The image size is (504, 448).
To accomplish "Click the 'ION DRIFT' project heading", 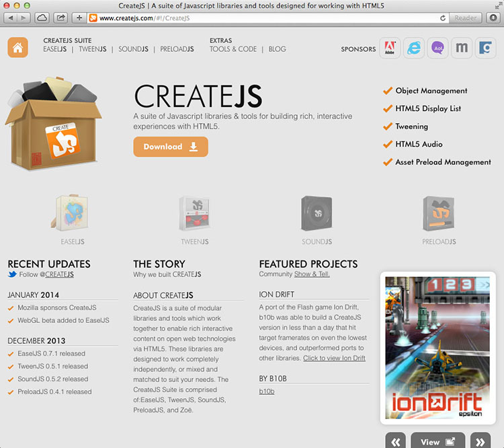I will pyautogui.click(x=277, y=294).
